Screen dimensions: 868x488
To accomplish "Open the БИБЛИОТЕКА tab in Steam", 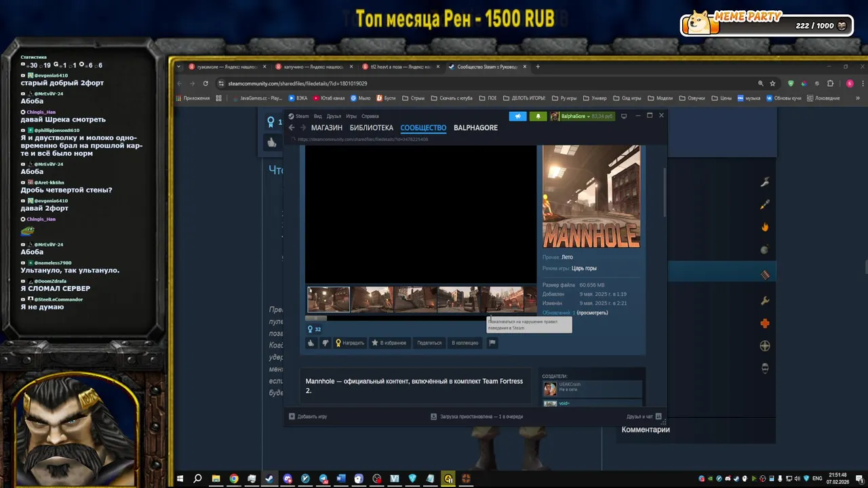I will coord(372,128).
